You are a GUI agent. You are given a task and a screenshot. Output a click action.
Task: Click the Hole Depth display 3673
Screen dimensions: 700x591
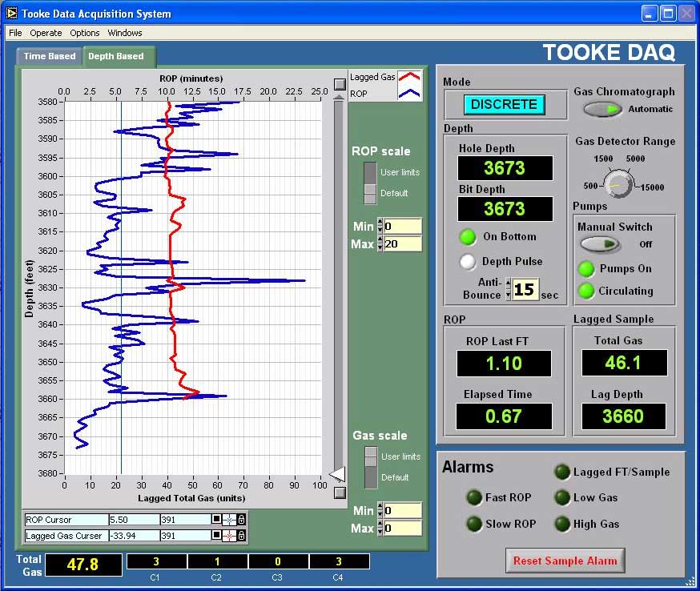[x=505, y=168]
